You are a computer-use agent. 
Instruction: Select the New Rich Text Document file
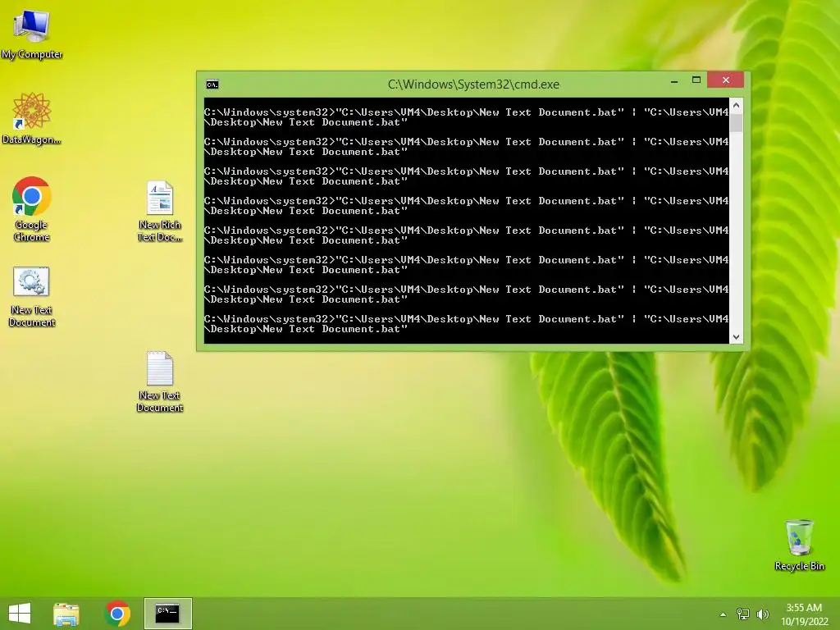point(160,211)
